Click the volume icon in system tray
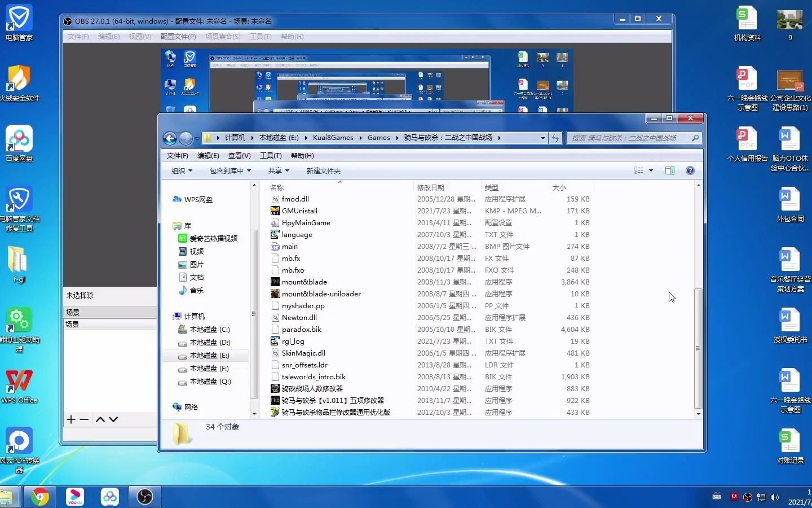The width and height of the screenshot is (812, 508). (775, 497)
